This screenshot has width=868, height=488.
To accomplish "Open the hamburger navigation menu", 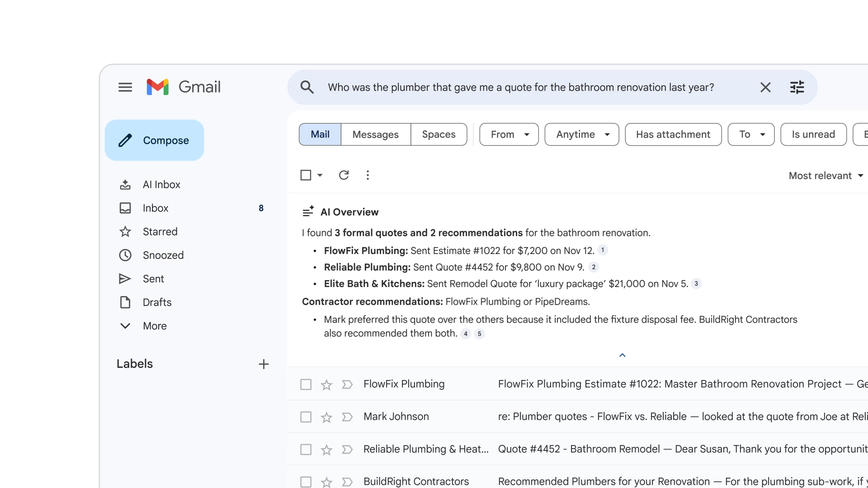I will click(x=125, y=87).
